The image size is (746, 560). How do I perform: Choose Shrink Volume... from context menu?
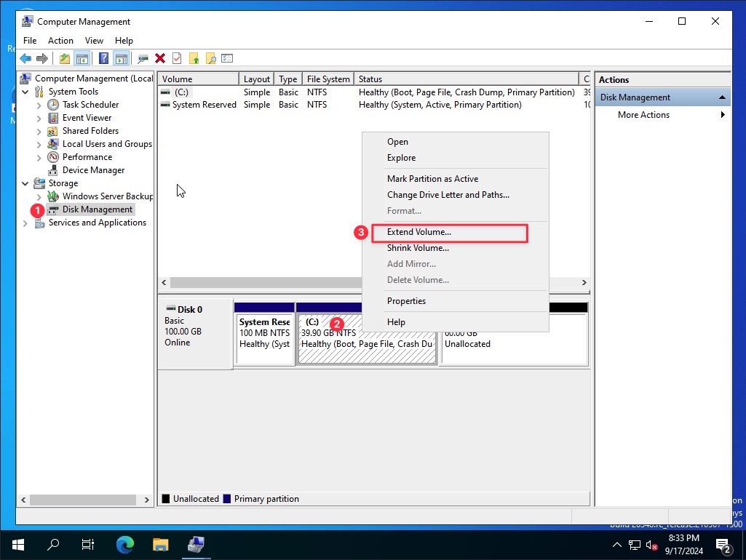(x=456, y=248)
